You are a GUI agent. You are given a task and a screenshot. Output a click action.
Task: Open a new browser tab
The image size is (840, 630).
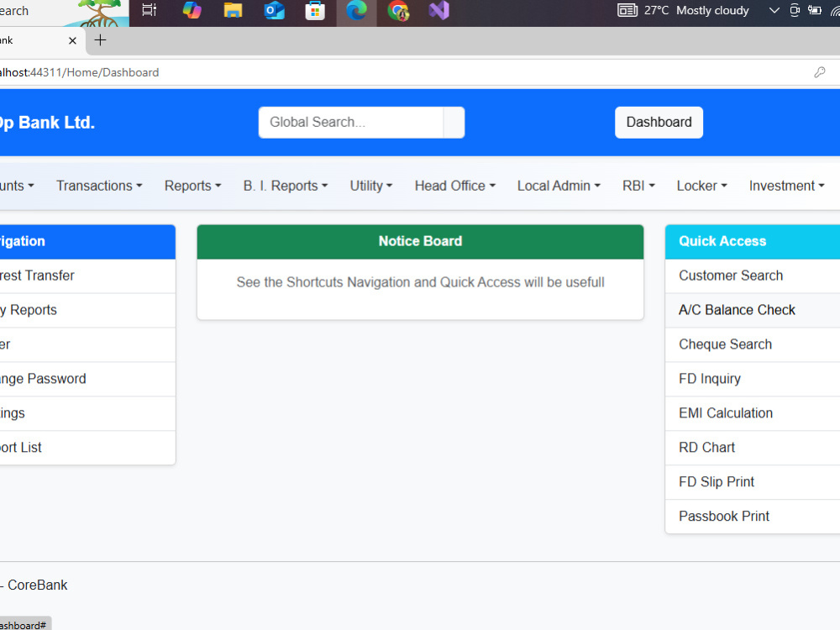pyautogui.click(x=100, y=40)
